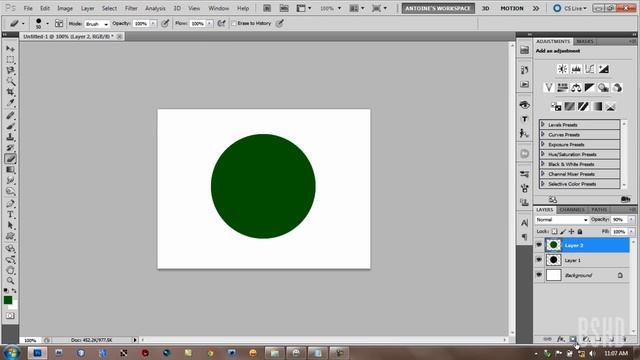The width and height of the screenshot is (640, 360).
Task: Click the taskbar clock 11:07 AM
Action: 616,353
